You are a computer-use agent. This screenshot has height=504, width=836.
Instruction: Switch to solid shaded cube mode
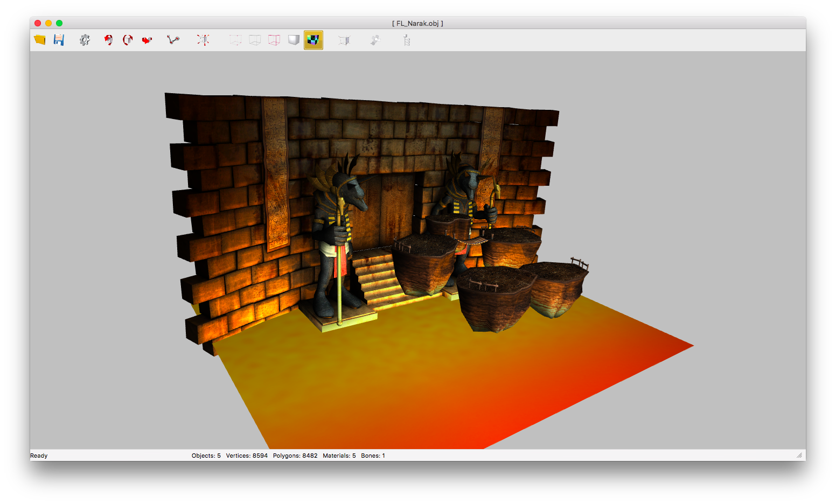coord(294,40)
